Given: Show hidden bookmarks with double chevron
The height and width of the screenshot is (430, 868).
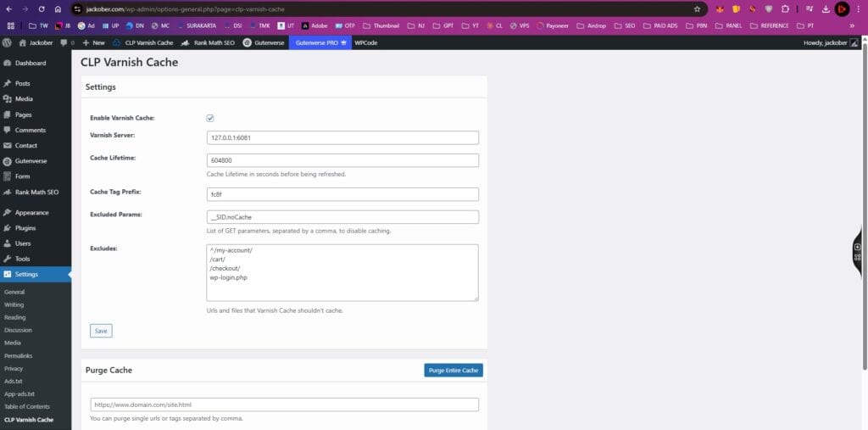Looking at the screenshot, I should point(852,25).
